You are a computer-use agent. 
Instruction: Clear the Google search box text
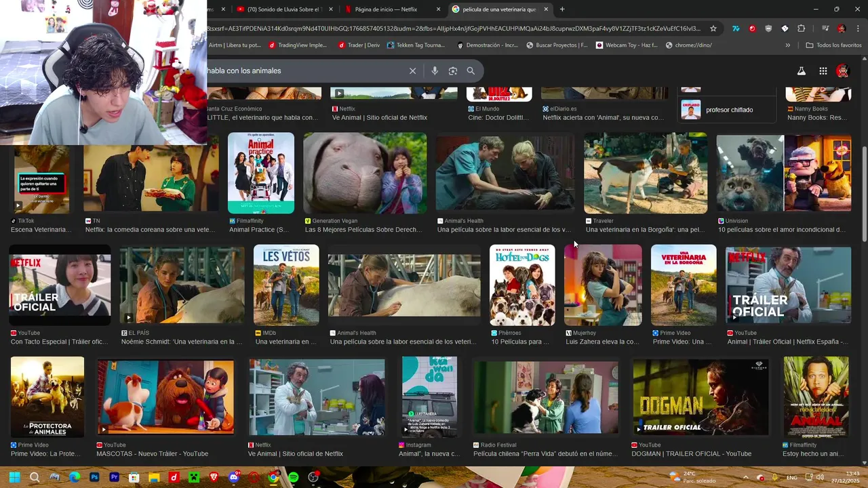(x=412, y=70)
